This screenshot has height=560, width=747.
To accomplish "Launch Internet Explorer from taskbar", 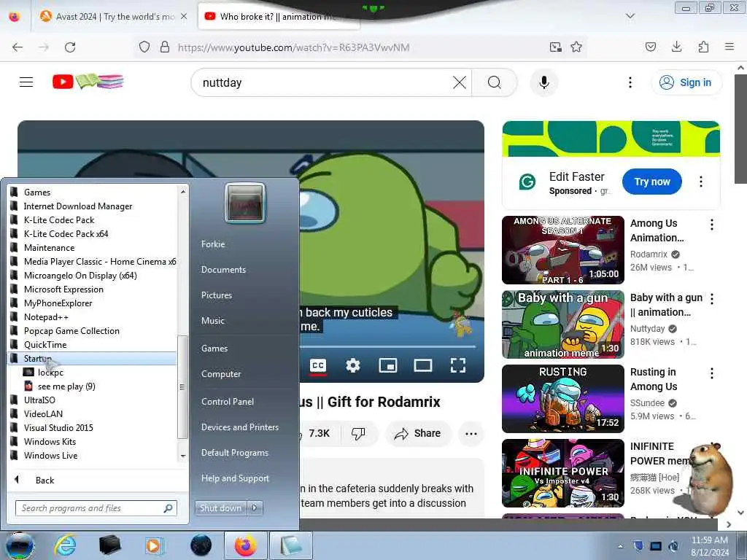I will pyautogui.click(x=65, y=545).
